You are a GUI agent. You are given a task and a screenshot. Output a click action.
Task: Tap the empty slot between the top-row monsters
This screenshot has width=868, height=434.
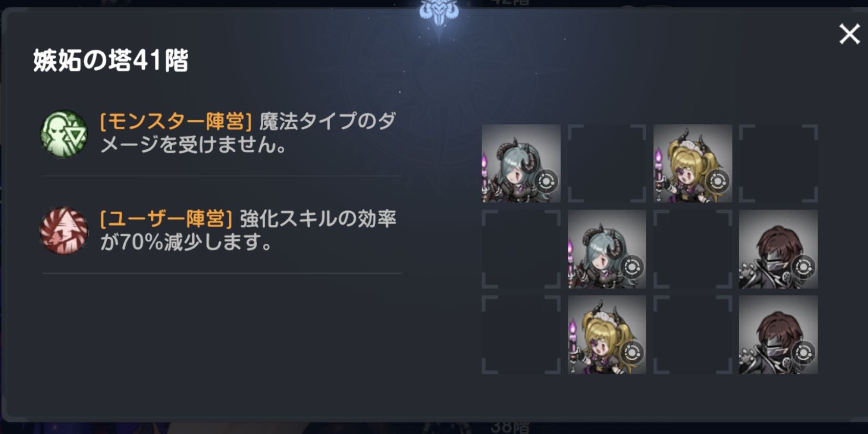(x=607, y=163)
